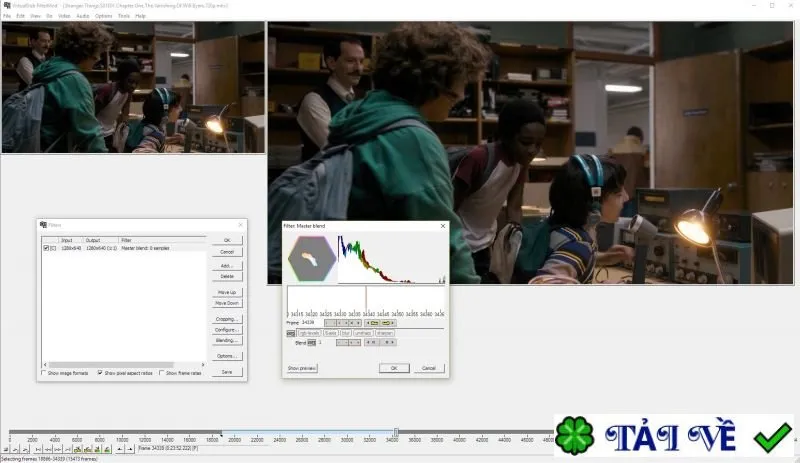Click the scene forward scan icon
The image size is (800, 463).
[x=107, y=449]
